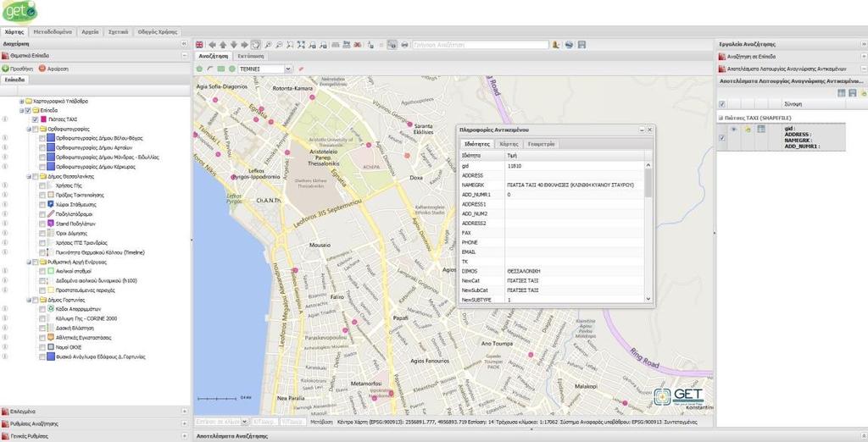
Task: Expand the Επιλεγμένα panel
Action: tap(184, 411)
